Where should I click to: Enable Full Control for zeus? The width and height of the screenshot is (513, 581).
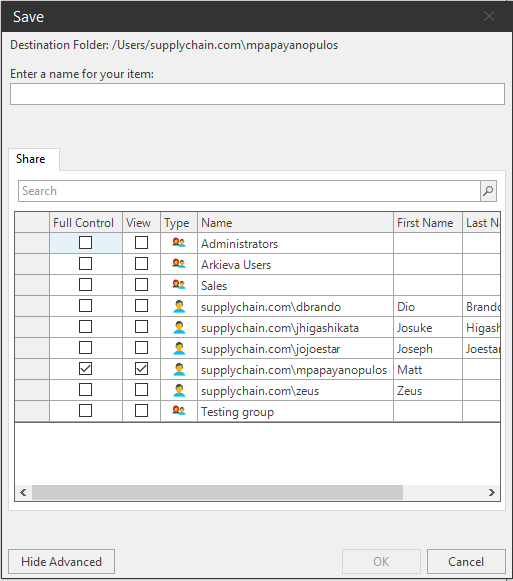(85, 390)
